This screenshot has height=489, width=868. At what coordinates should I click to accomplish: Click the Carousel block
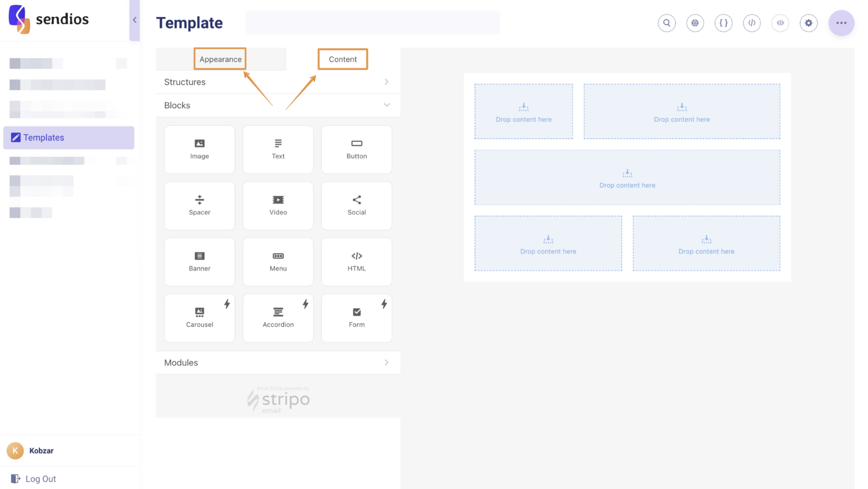pos(199,318)
